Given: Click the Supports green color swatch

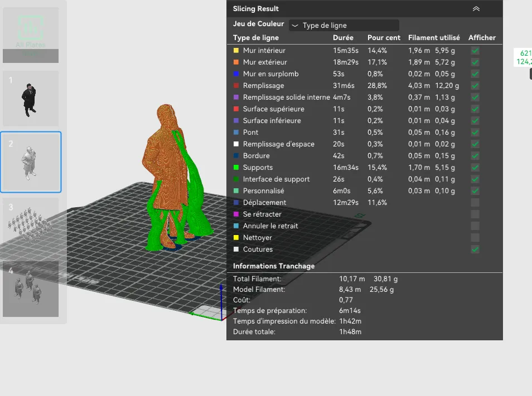Looking at the screenshot, I should click(x=236, y=167).
